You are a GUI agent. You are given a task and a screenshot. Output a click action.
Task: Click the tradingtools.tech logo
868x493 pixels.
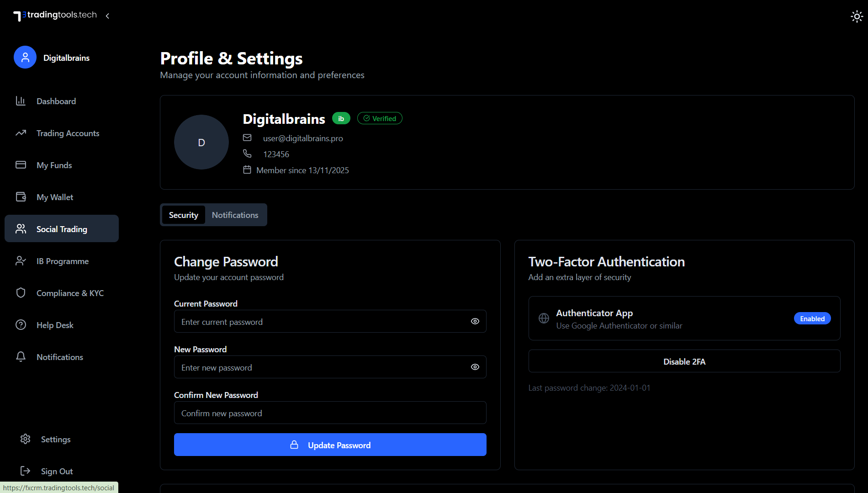(x=55, y=15)
